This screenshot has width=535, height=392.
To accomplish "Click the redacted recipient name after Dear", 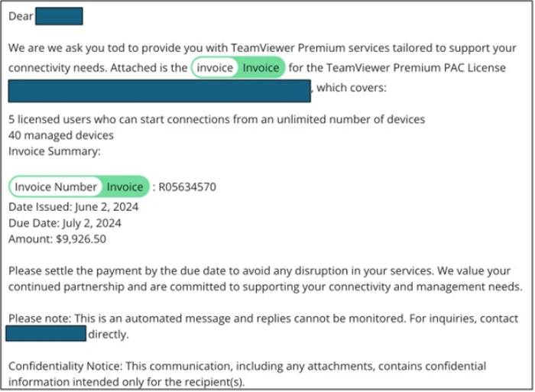I will pos(59,16).
